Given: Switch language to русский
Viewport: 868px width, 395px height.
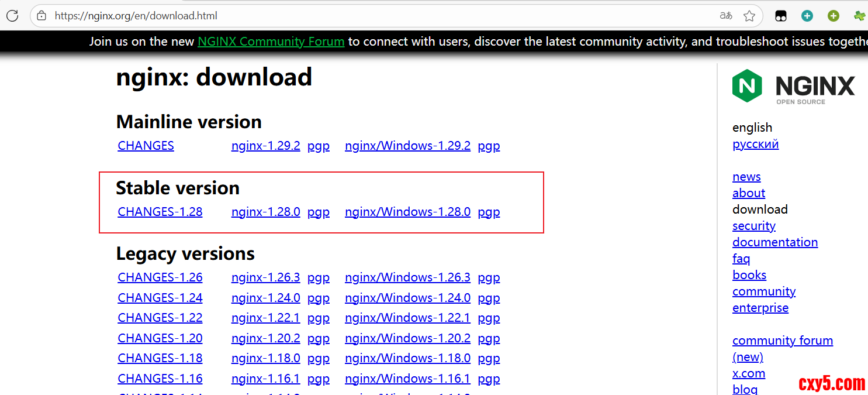Looking at the screenshot, I should (756, 144).
